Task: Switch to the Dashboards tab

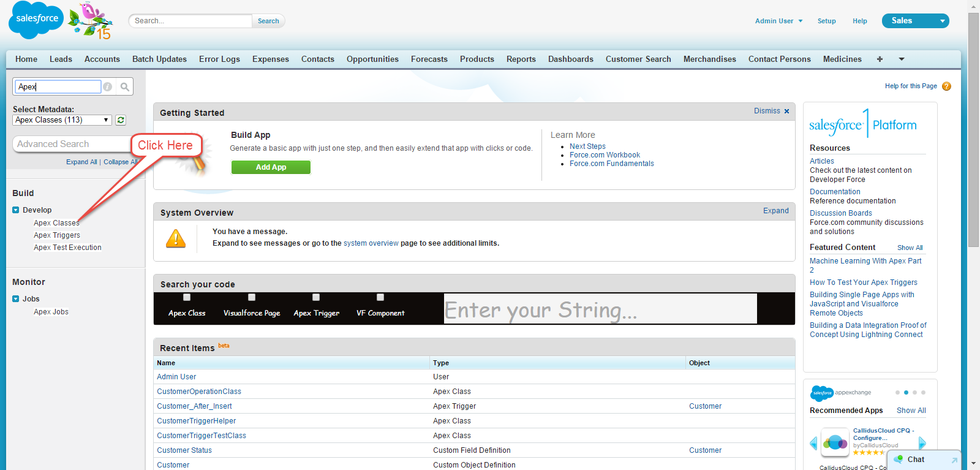Action: tap(570, 59)
